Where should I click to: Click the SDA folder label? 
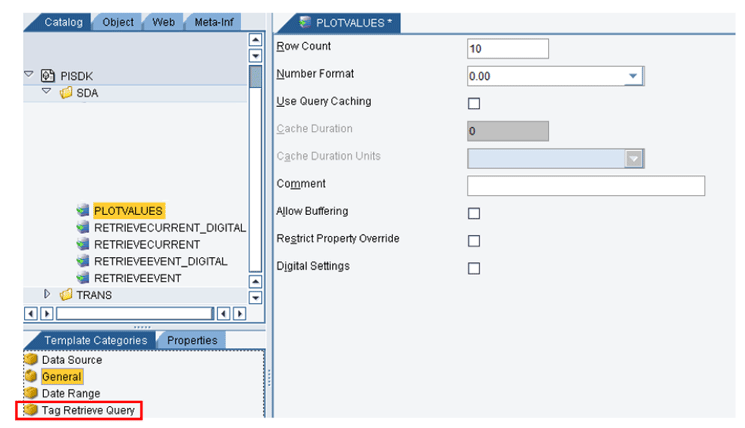[x=87, y=93]
